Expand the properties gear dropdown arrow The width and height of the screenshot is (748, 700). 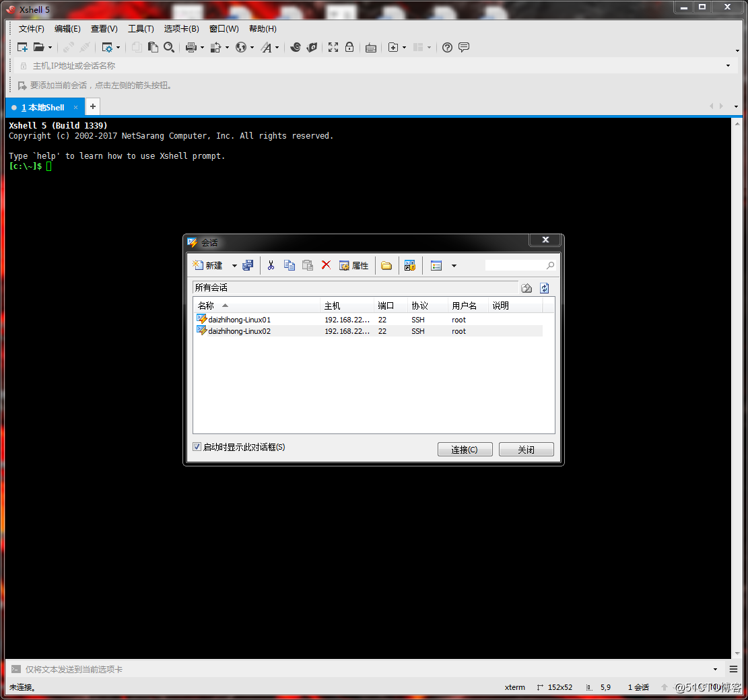pyautogui.click(x=118, y=47)
